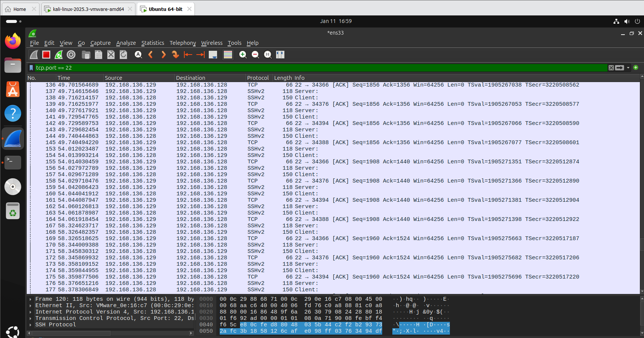The height and width of the screenshot is (338, 644).
Task: Save this capture file icon
Action: pyautogui.click(x=99, y=55)
